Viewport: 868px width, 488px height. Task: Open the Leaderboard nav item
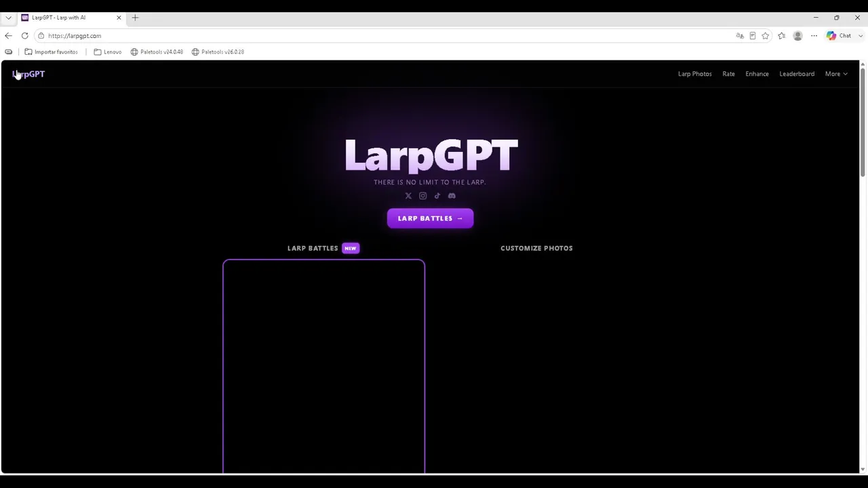click(797, 74)
